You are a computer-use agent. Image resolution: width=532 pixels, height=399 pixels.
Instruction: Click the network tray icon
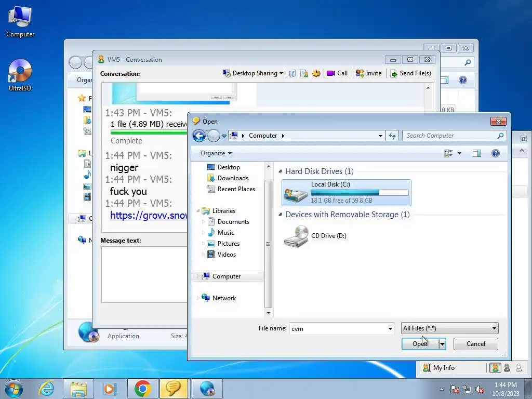pyautogui.click(x=467, y=390)
